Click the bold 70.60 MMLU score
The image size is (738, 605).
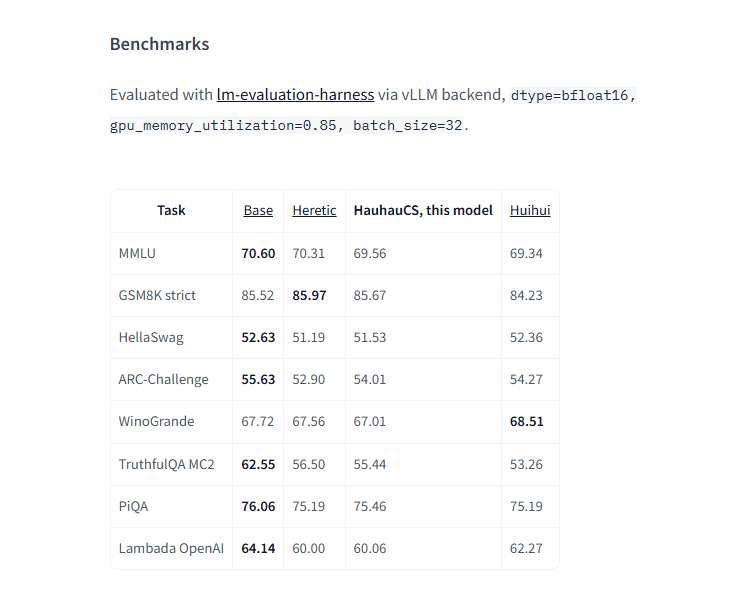258,253
